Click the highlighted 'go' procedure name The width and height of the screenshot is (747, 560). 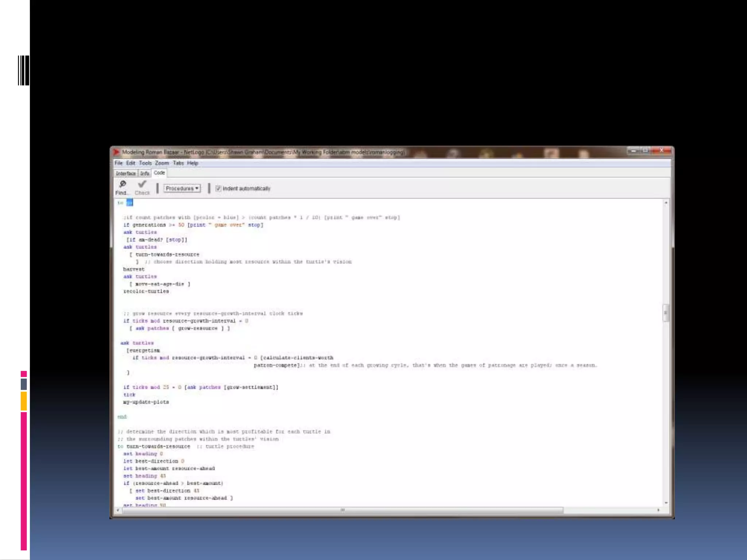pyautogui.click(x=129, y=203)
